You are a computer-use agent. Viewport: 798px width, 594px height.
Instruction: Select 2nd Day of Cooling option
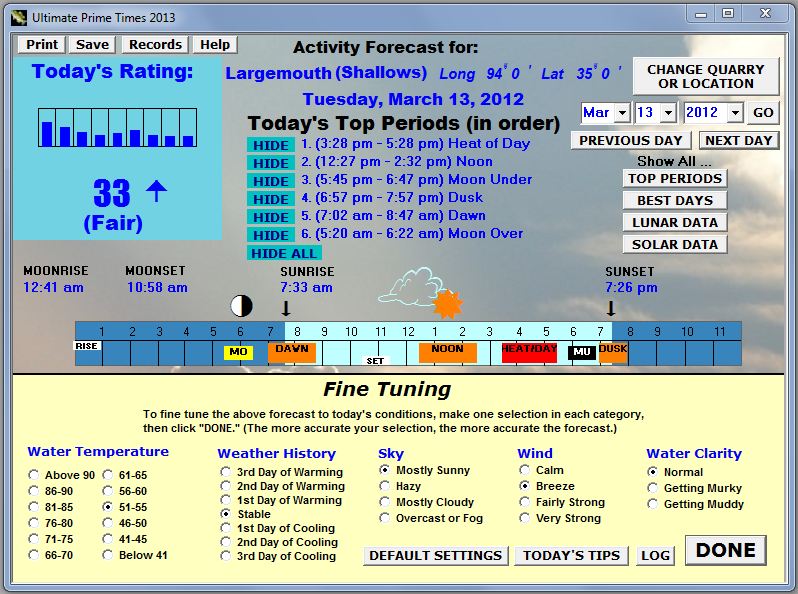pos(225,542)
